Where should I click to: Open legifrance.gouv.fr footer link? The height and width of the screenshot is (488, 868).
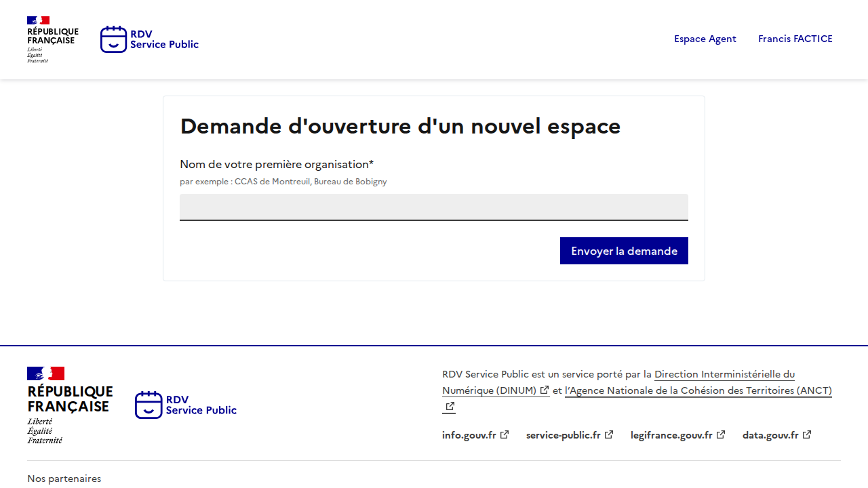click(x=671, y=435)
